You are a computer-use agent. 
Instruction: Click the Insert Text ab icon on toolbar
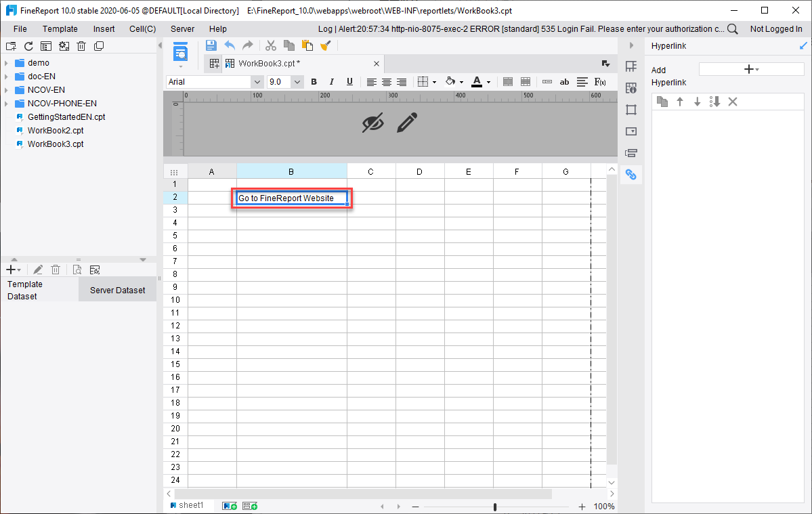[x=564, y=81]
